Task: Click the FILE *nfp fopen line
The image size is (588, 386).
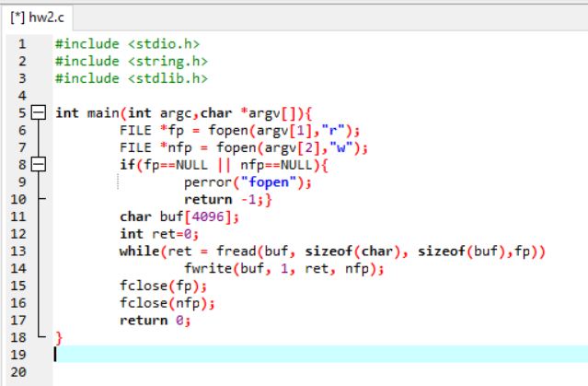Action: (244, 147)
